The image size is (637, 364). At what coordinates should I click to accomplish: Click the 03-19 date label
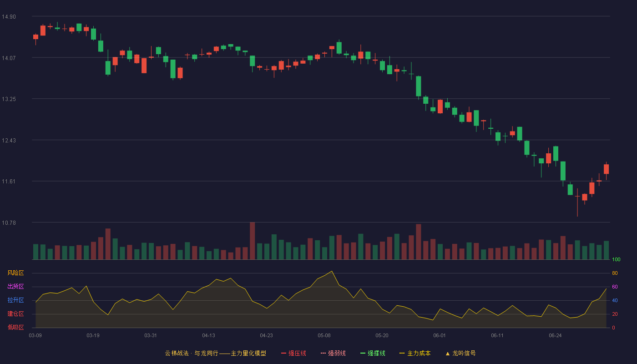(x=93, y=335)
